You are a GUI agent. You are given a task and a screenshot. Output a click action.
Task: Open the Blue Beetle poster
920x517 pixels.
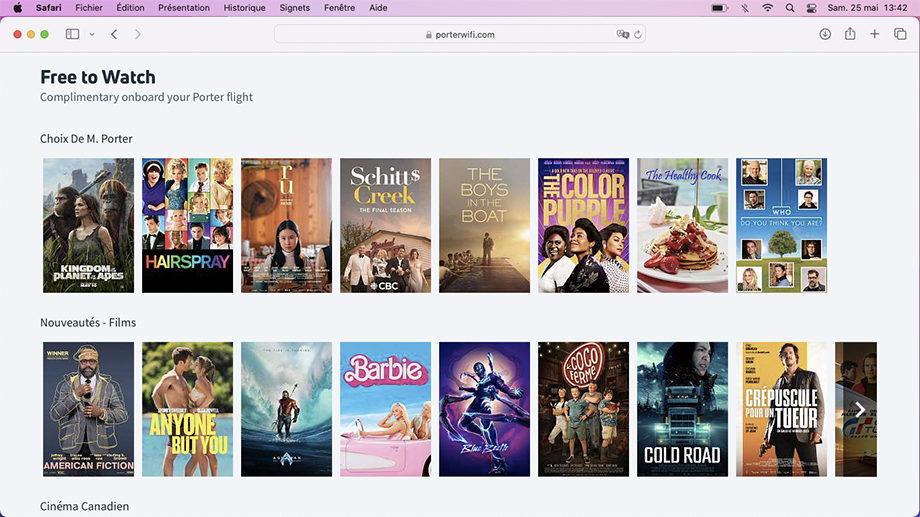click(485, 409)
